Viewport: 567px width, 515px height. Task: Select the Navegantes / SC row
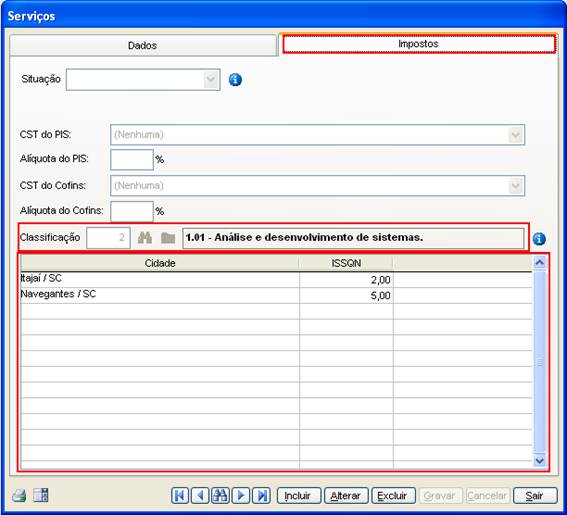pos(276,295)
